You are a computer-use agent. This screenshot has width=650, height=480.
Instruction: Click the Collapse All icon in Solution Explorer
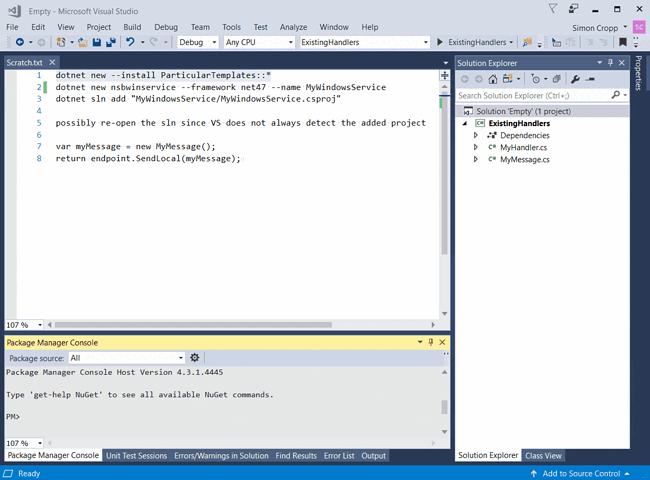pos(557,79)
